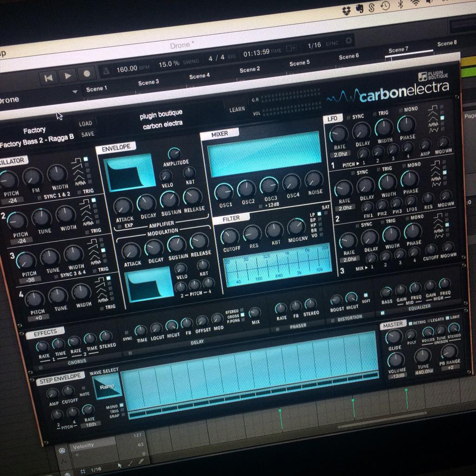
Task: Click the mixer OSC1 level knob
Action: (224, 192)
